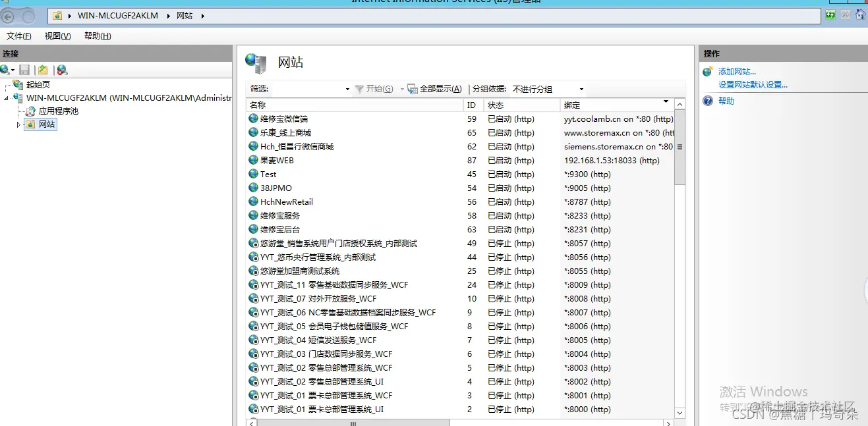The height and width of the screenshot is (426, 868).
Task: Open the 文件(F) menu
Action: pyautogui.click(x=19, y=36)
